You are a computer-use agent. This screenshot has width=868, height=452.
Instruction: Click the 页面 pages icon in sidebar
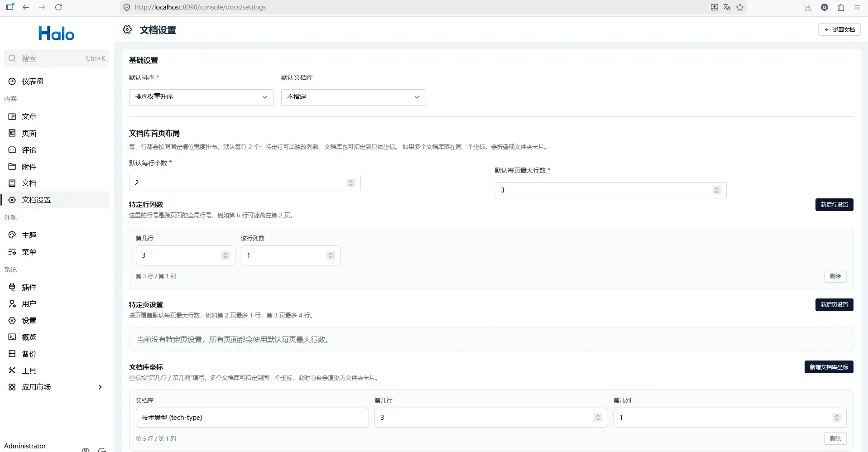[x=12, y=133]
